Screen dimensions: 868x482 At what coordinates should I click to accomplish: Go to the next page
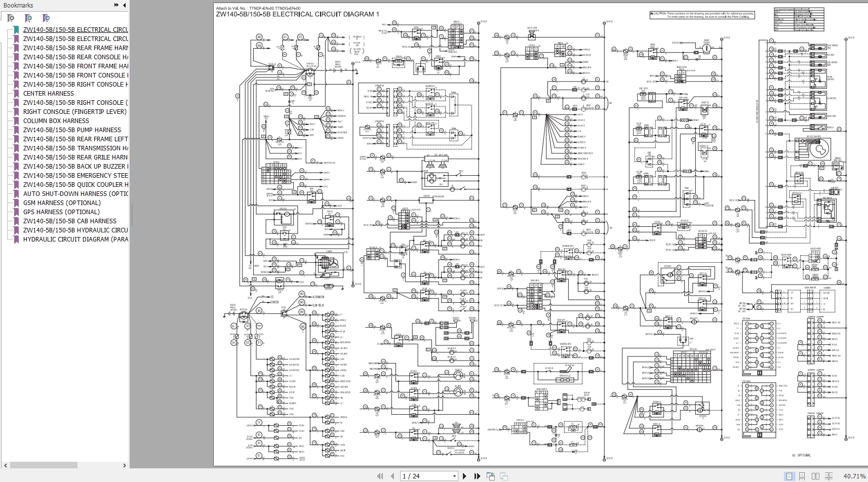click(x=464, y=476)
